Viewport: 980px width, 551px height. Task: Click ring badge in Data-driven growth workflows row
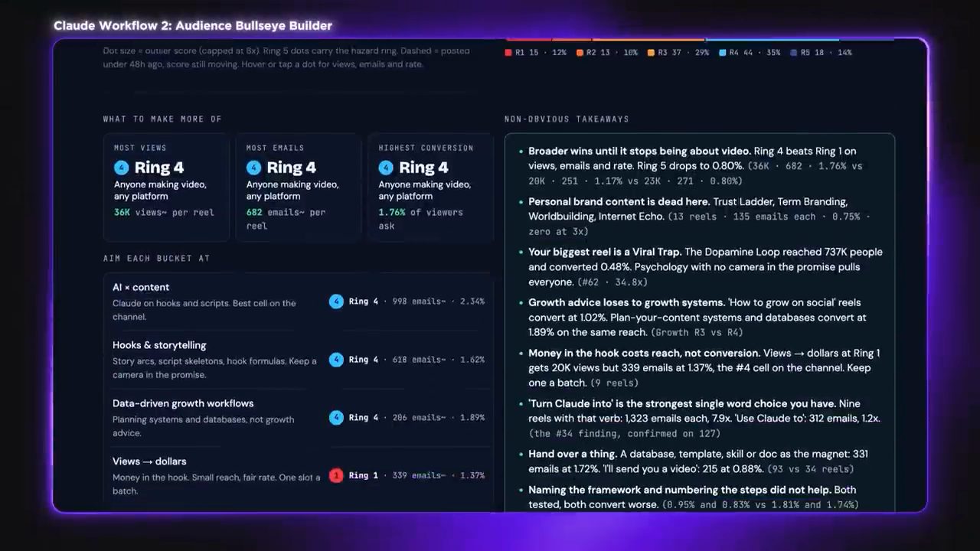[x=336, y=418]
